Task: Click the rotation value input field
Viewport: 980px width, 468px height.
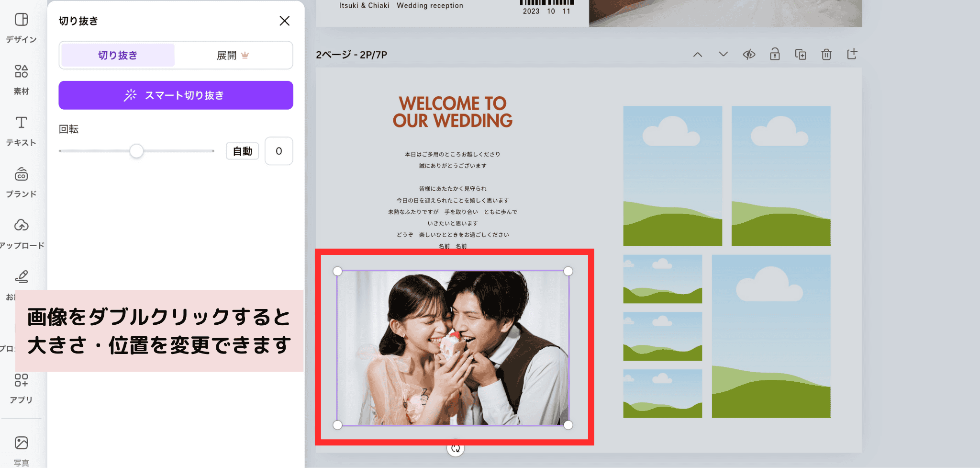Action: (278, 151)
